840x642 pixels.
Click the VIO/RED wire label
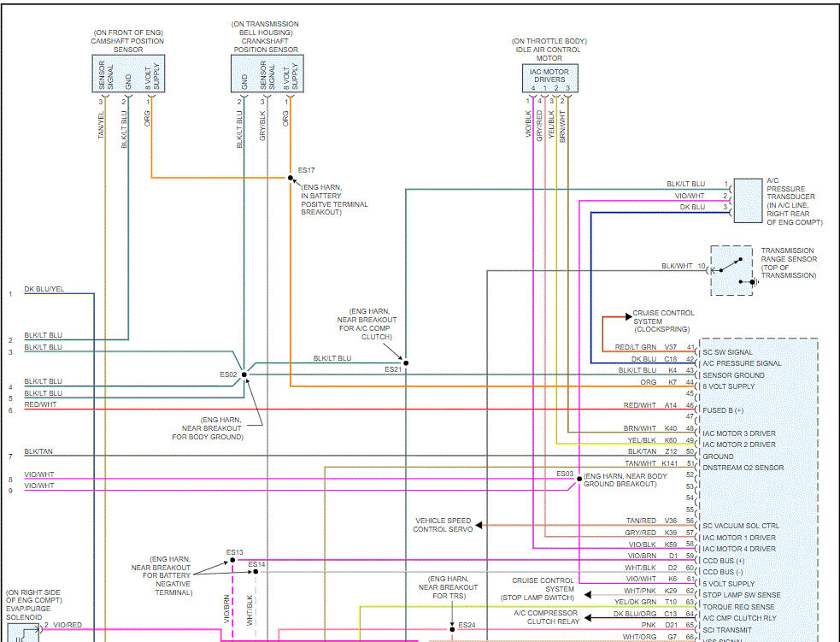click(x=68, y=626)
